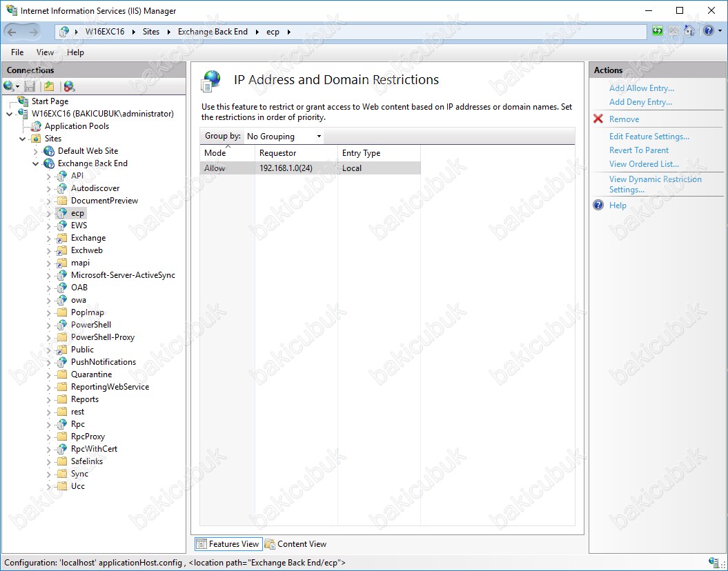728x571 pixels.
Task: Open the dropdown arrow beside Help icon
Action: point(720,31)
